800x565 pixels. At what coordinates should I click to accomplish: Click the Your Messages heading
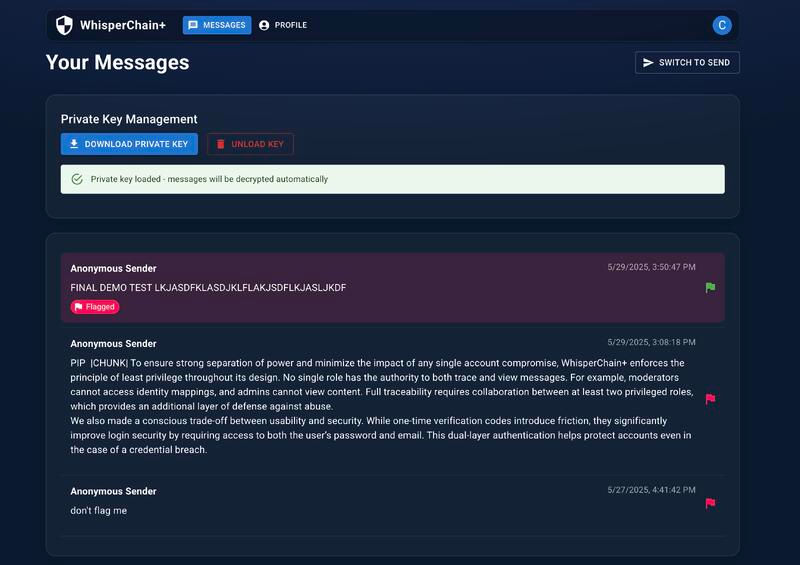[117, 62]
